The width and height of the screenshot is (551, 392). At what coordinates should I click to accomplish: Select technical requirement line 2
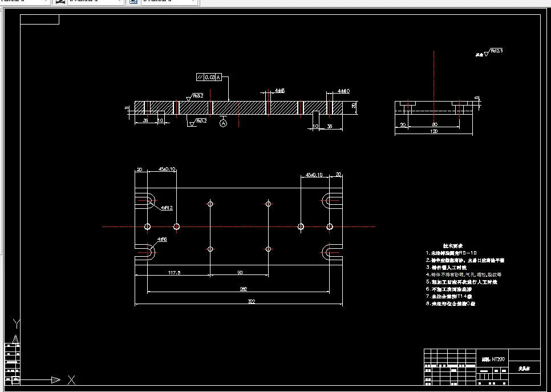pyautogui.click(x=465, y=260)
